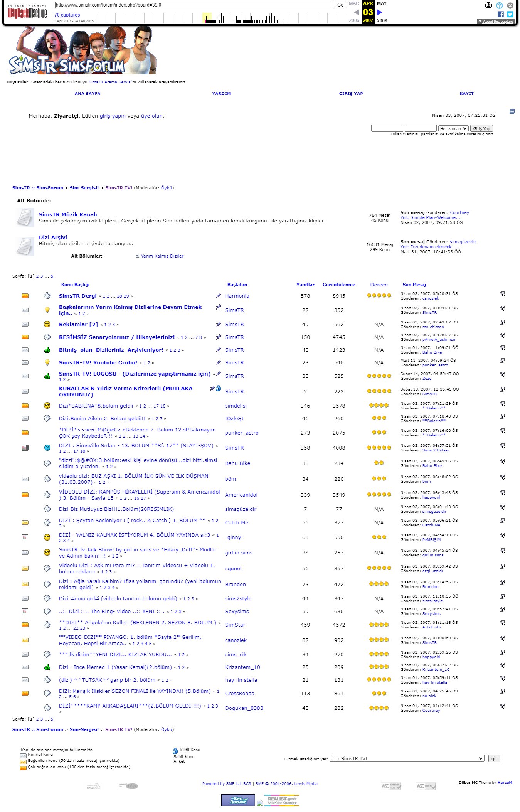Click the SimsTR SimsForum logo banner
The height and width of the screenshot is (812, 520).
[82, 50]
